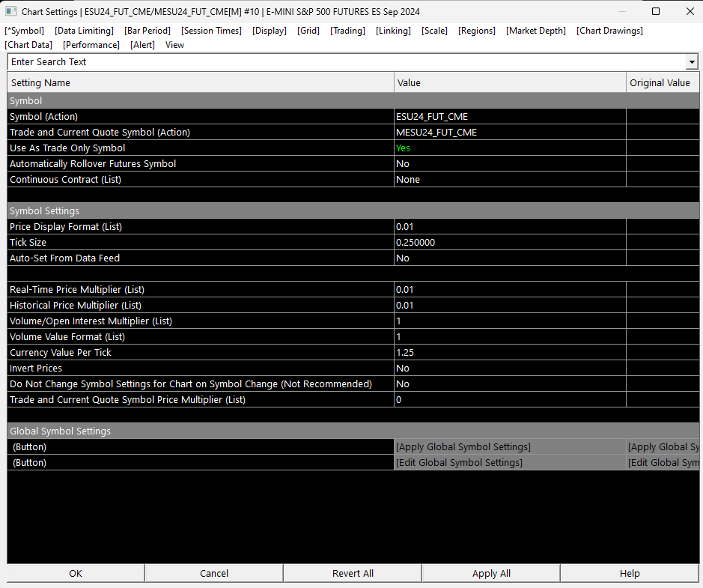Open Real-Time Price Multiplier list value
This screenshot has width=703, height=588.
510,290
